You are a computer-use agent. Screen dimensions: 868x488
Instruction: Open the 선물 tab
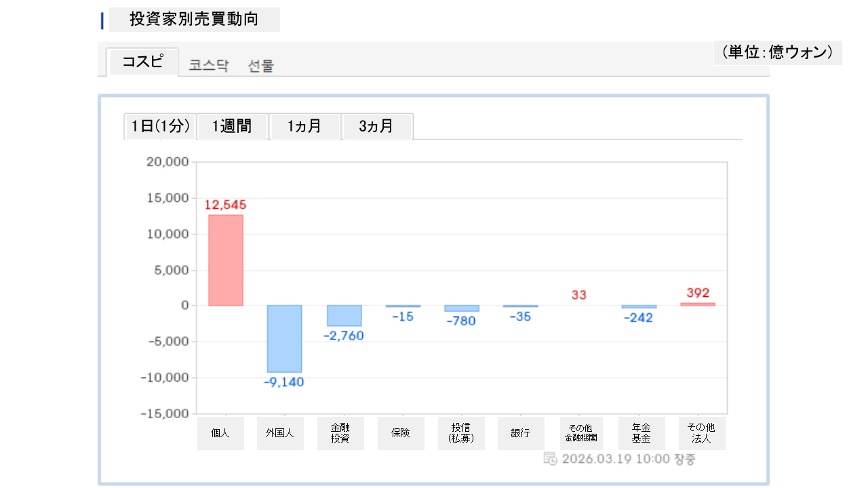tap(261, 66)
